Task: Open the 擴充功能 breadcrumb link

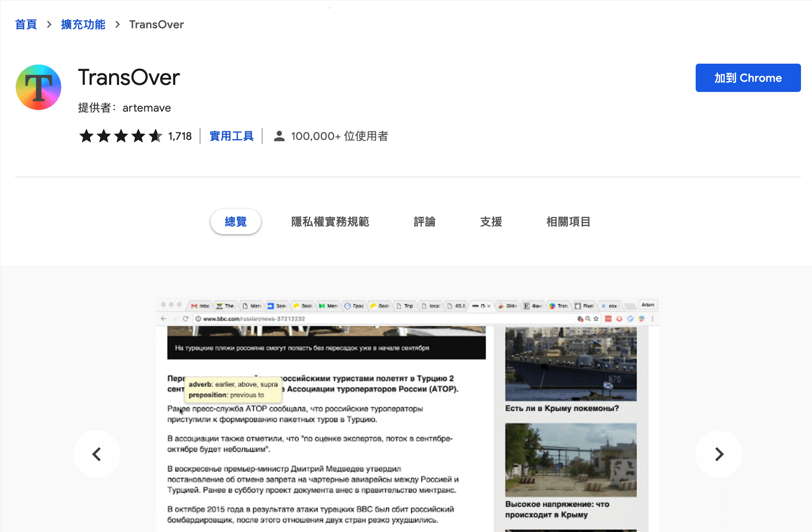Action: pos(83,24)
